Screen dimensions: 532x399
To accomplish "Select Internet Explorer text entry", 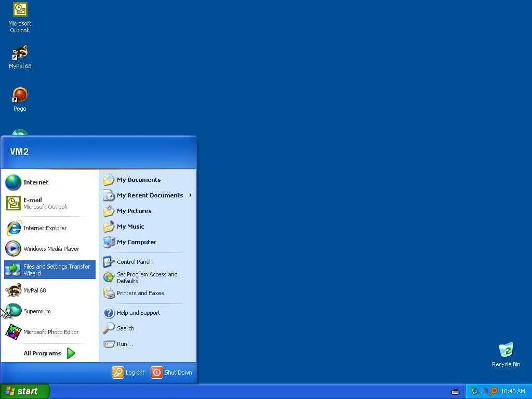I will 45,228.
